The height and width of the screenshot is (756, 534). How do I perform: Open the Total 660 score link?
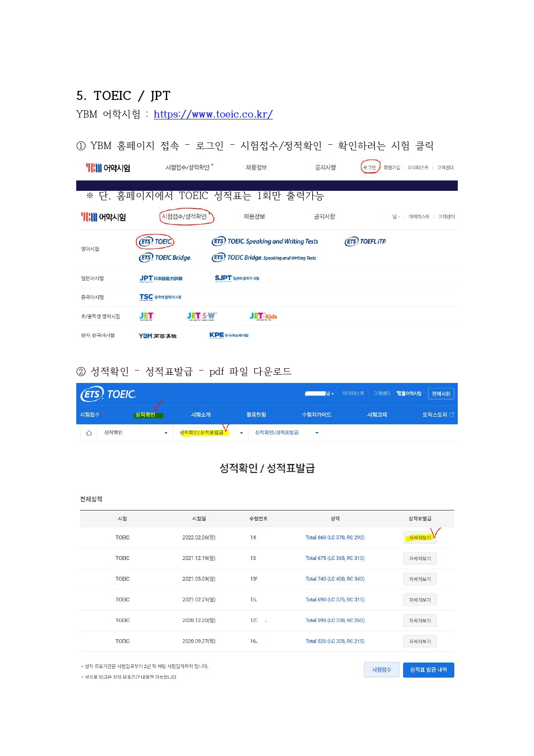click(x=335, y=537)
